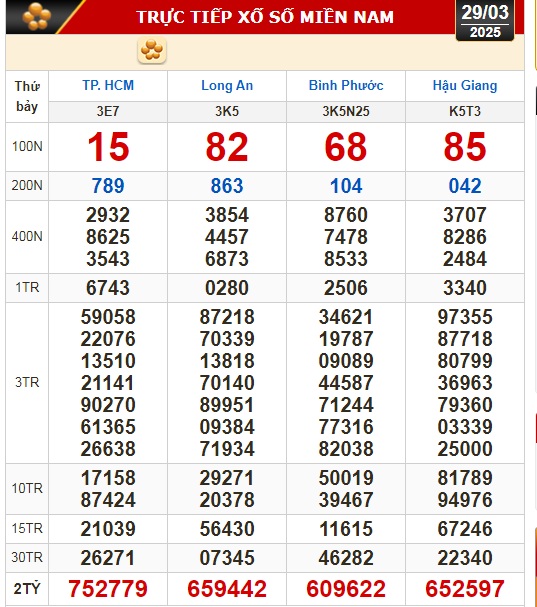Click 1TR result 2506
Screen dimensions: 537x607
click(346, 288)
